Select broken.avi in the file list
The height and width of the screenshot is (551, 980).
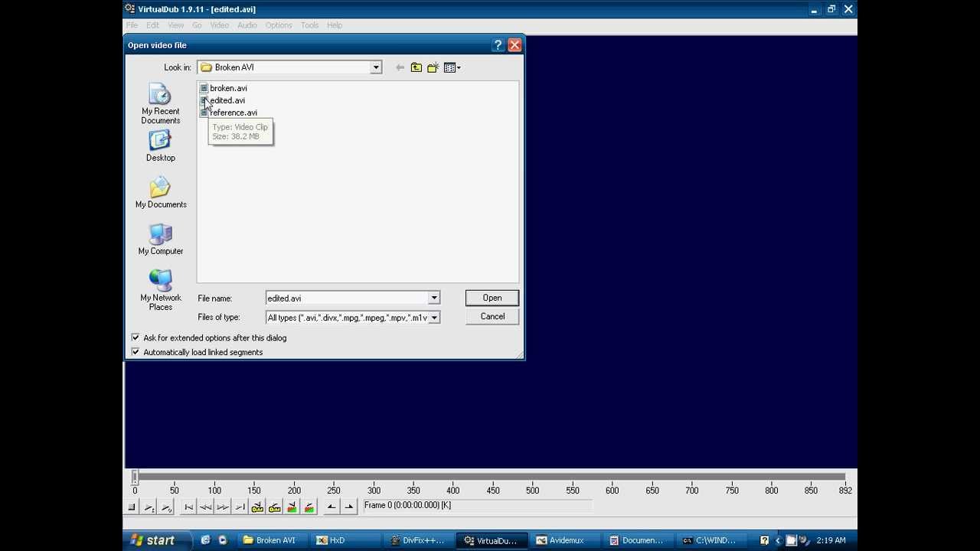coord(223,88)
